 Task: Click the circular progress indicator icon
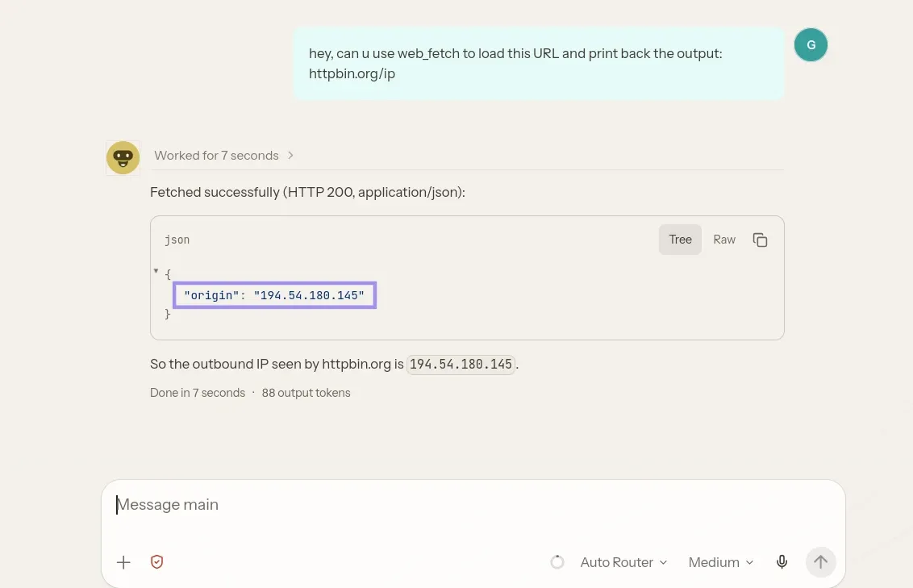point(557,562)
